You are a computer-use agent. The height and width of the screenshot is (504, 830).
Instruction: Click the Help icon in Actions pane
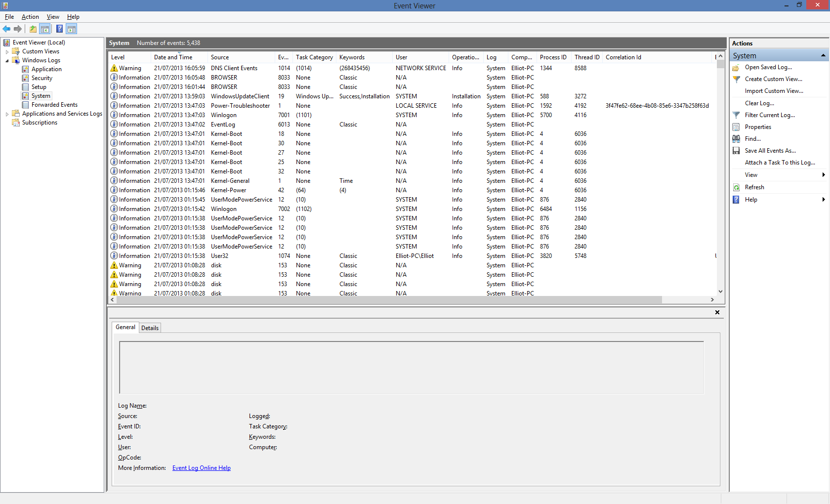coord(736,200)
